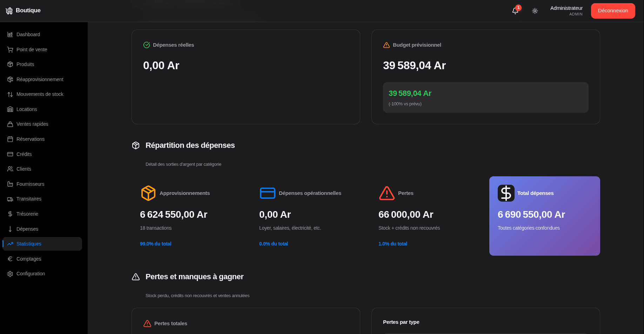Click the Point de vente cart icon
Viewport: 644px width, 334px height.
pos(10,50)
